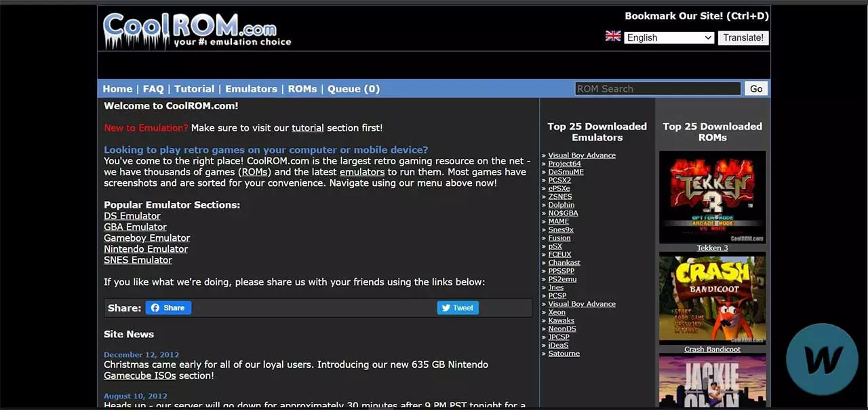Click the CoolROM.com logo
868x410 pixels.
click(x=197, y=30)
